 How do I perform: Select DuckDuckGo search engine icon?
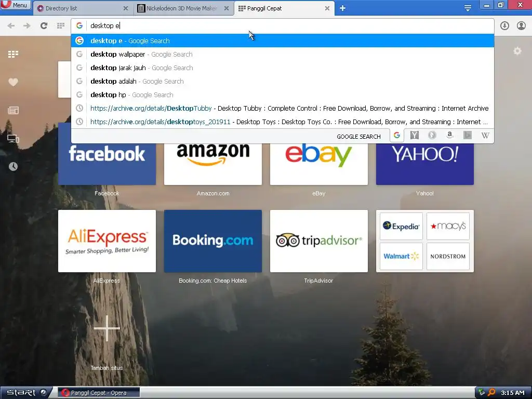(432, 136)
